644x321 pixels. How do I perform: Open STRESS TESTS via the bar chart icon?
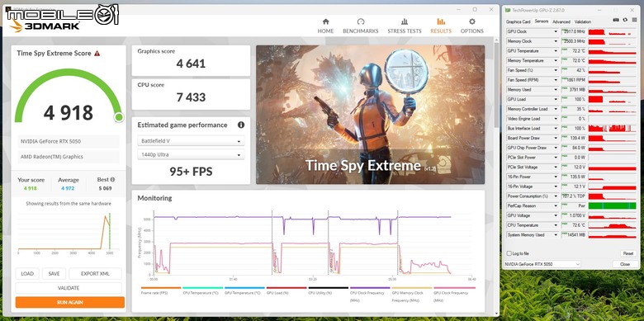point(405,21)
